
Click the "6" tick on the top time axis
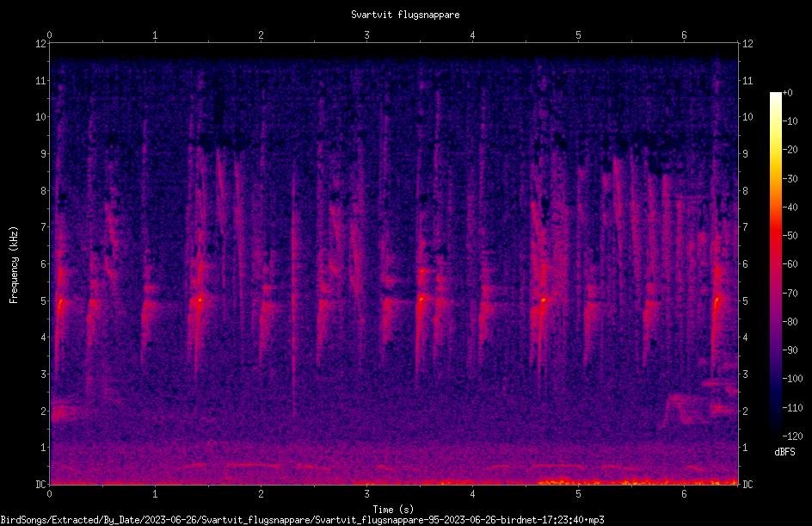pos(684,35)
